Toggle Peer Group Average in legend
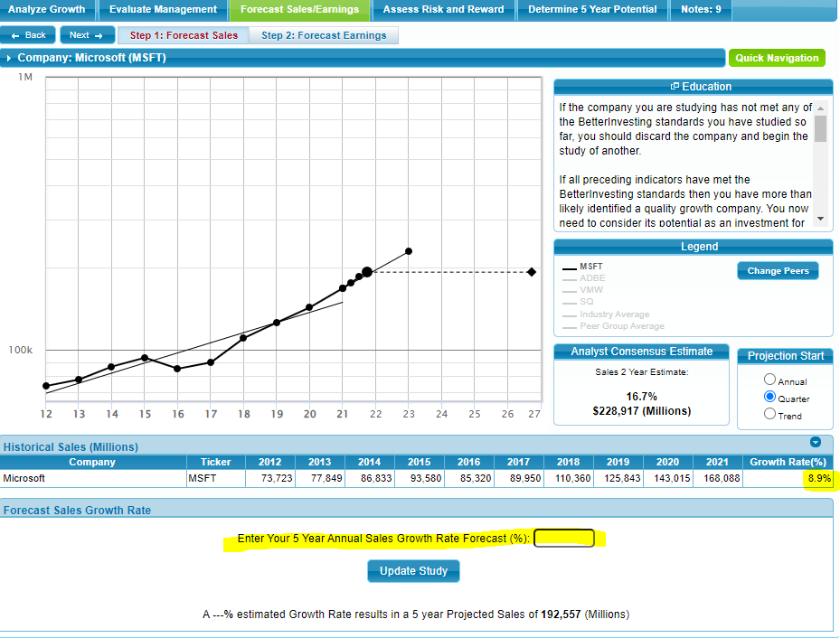 613,326
